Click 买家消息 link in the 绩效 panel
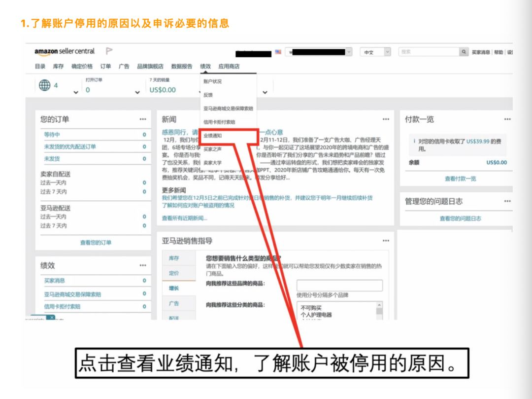The image size is (532, 399). tap(54, 281)
